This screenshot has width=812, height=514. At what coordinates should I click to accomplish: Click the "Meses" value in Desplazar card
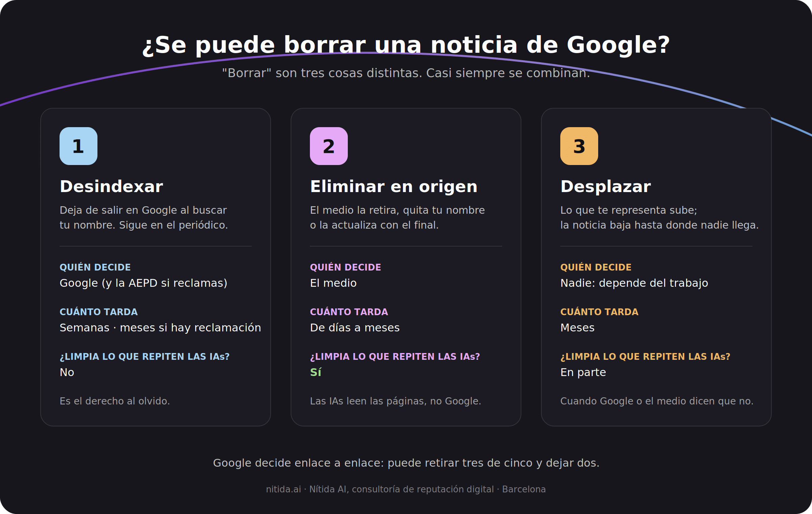(x=578, y=328)
